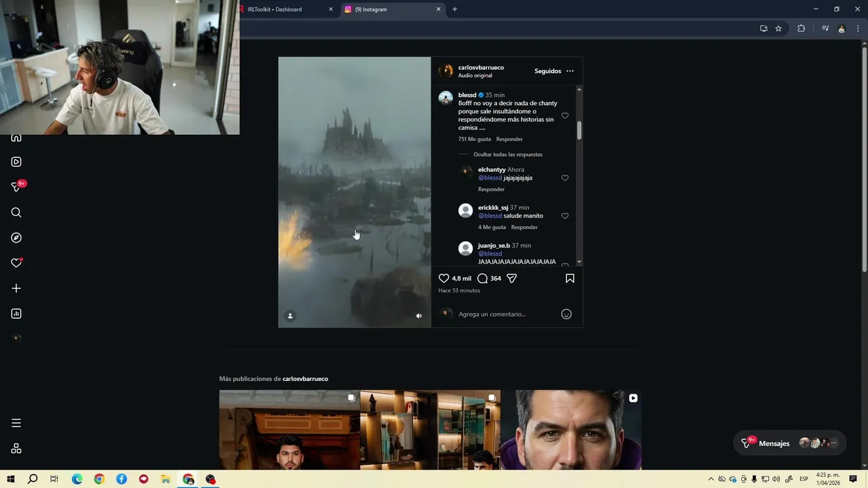Install the app via the address bar icon
Screen dimensions: 868x488
coord(764,28)
